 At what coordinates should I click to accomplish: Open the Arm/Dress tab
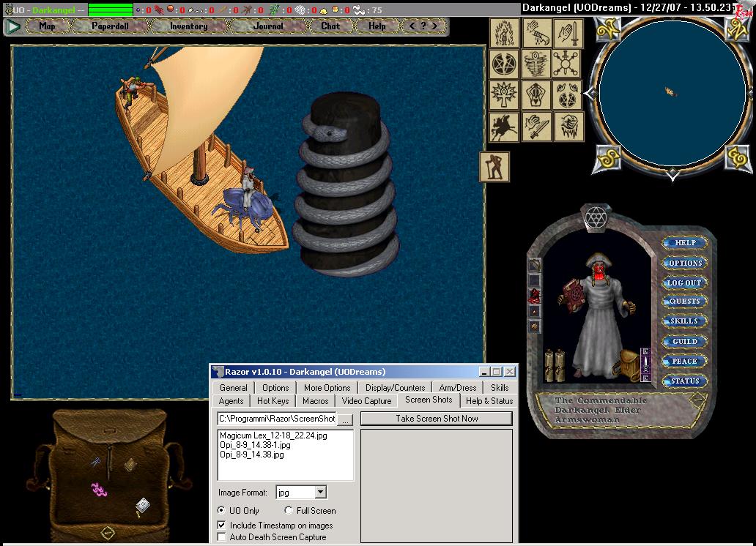pos(458,387)
